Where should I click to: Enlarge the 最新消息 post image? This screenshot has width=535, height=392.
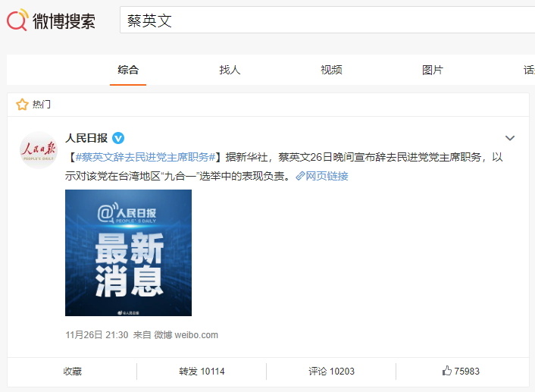click(x=128, y=252)
